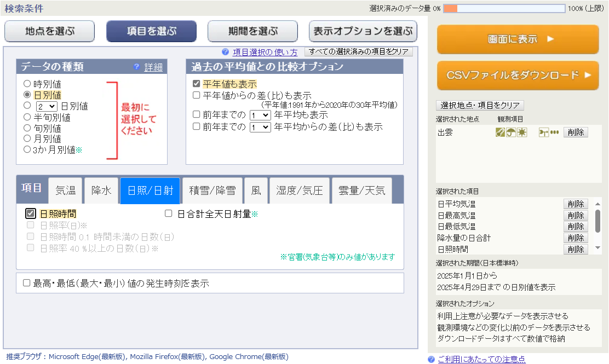The width and height of the screenshot is (609, 364).
Task: Switch to the 気温 tab
Action: tap(66, 190)
